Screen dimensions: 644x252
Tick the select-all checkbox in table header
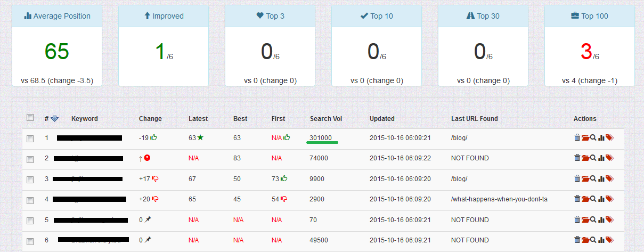(30, 118)
